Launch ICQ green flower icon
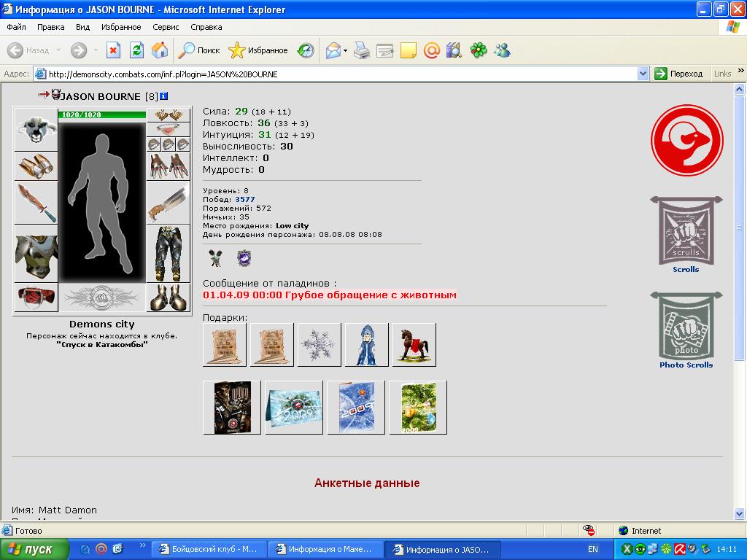 (x=479, y=50)
